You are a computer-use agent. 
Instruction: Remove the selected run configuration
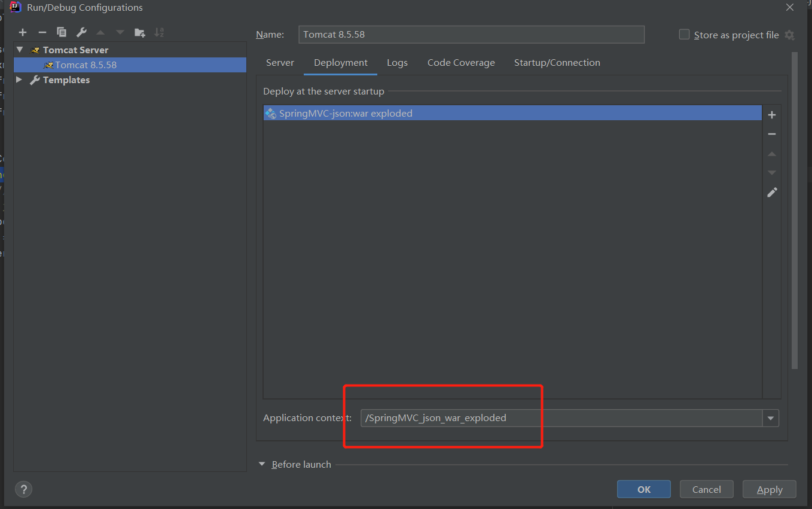tap(42, 32)
